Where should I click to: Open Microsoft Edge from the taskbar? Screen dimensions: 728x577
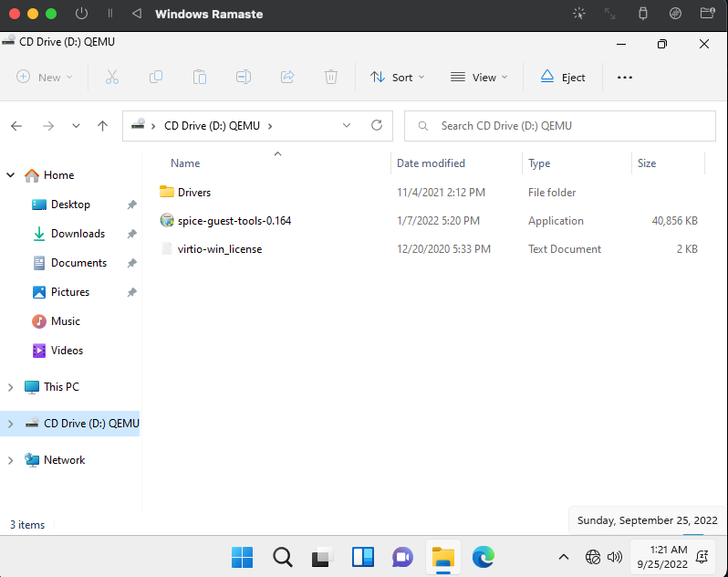[484, 557]
